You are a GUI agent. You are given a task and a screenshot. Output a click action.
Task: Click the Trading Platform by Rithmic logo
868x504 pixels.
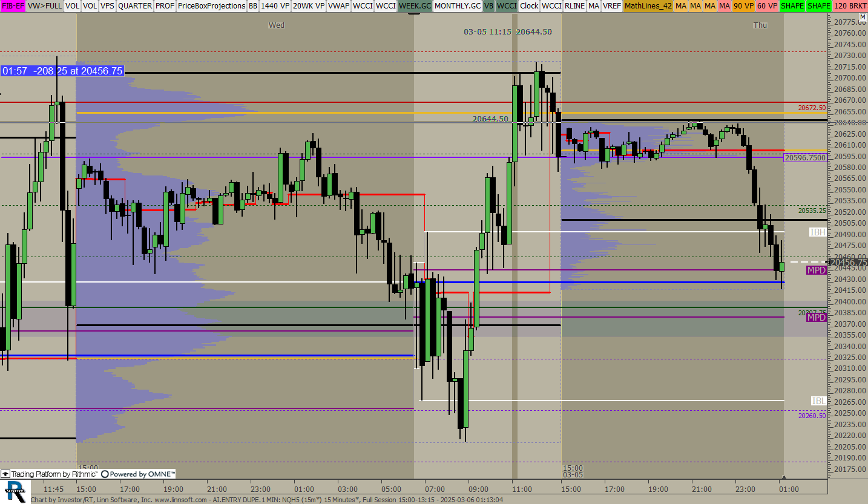click(x=49, y=474)
